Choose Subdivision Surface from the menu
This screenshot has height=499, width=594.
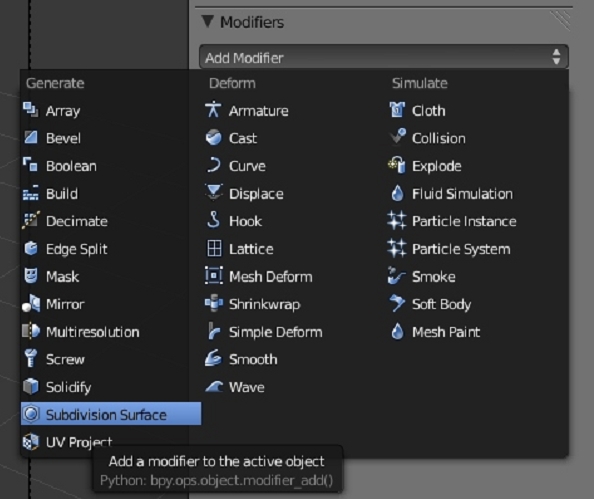tap(111, 414)
